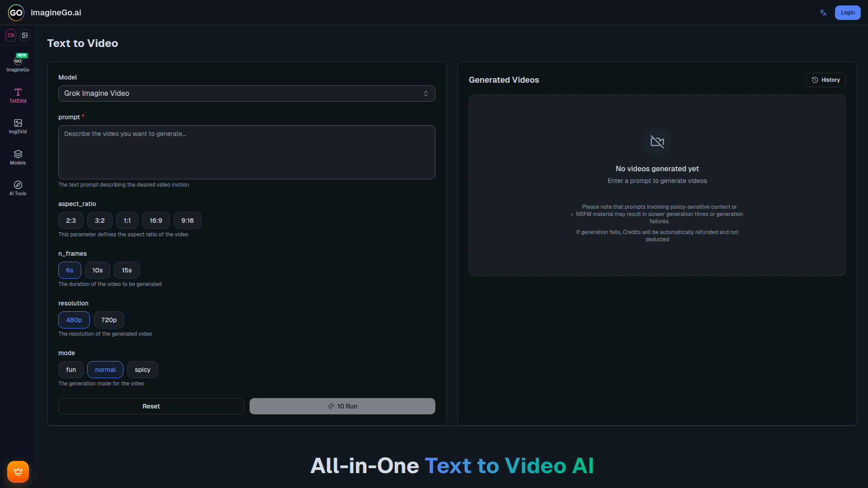Switch to image mode icon in sidebar
The width and height of the screenshot is (868, 488).
[25, 35]
